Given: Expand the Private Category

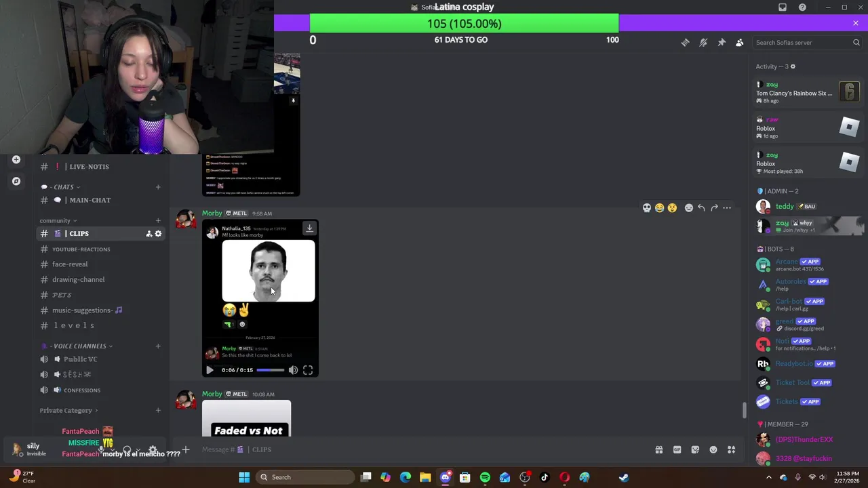Looking at the screenshot, I should pos(68,411).
